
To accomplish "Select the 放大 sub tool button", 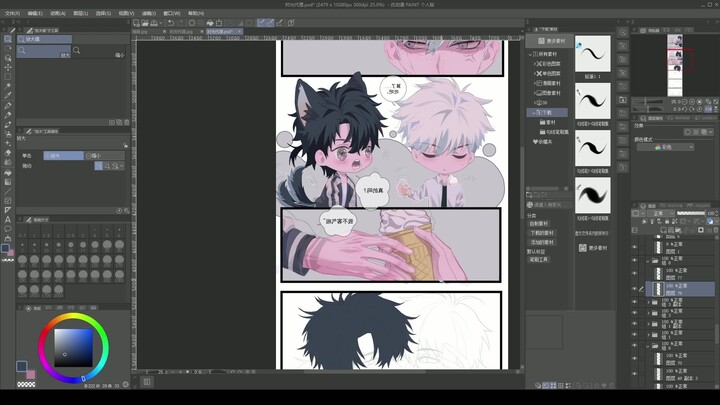I will (44, 51).
